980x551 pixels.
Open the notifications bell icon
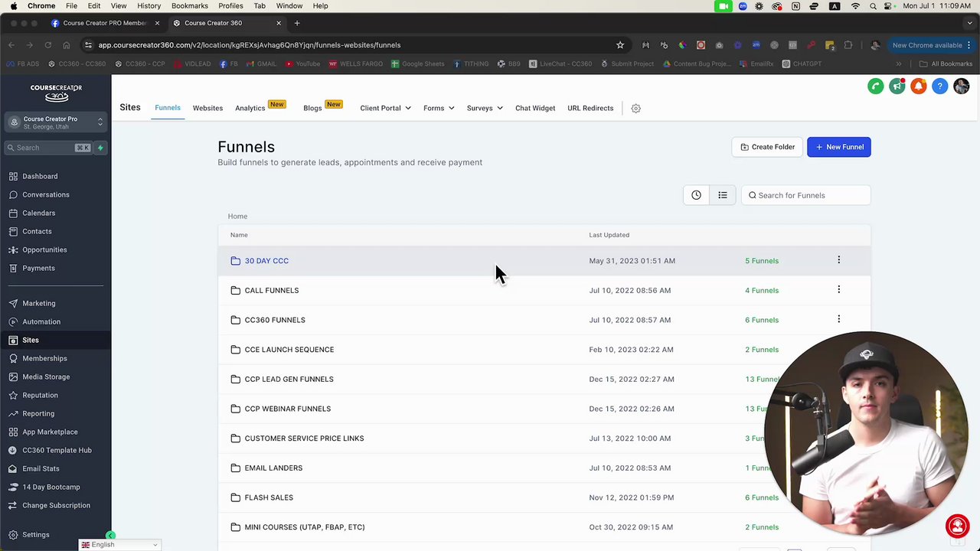918,86
